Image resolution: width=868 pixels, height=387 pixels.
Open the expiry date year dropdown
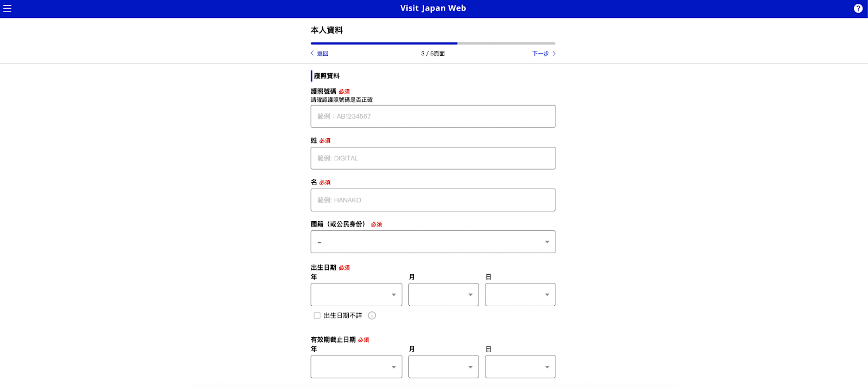(356, 367)
